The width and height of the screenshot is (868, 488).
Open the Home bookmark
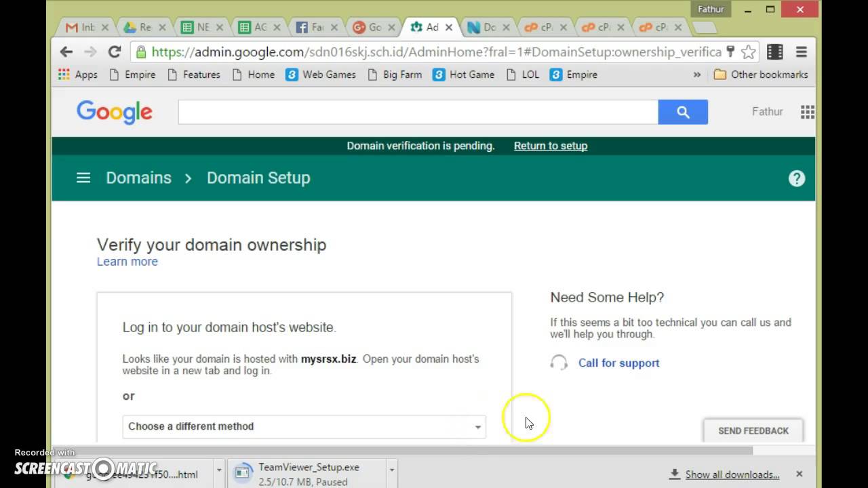[253, 75]
